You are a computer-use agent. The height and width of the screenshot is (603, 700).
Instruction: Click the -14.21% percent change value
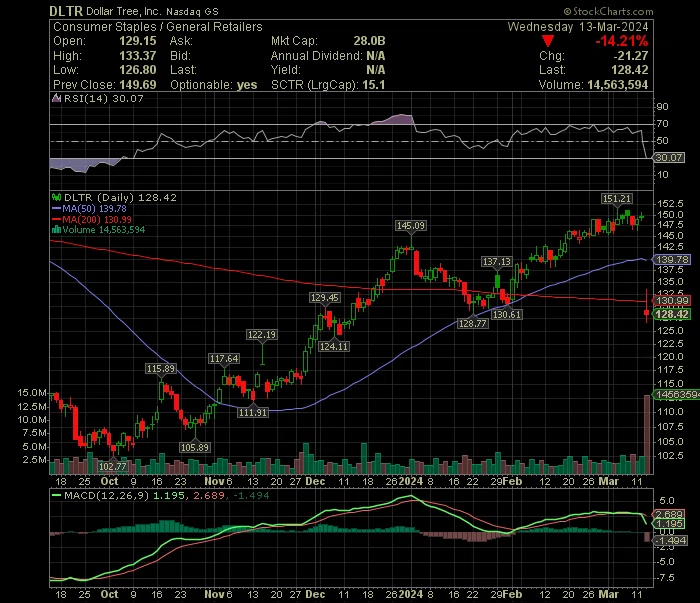click(621, 42)
